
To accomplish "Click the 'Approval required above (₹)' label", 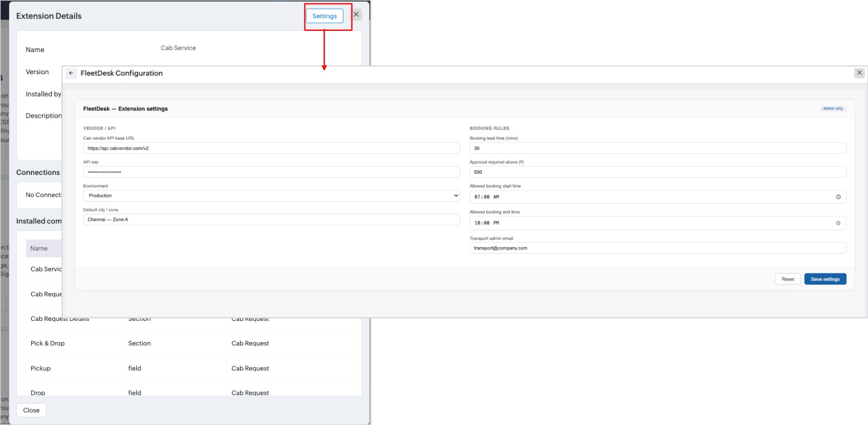I will point(497,162).
